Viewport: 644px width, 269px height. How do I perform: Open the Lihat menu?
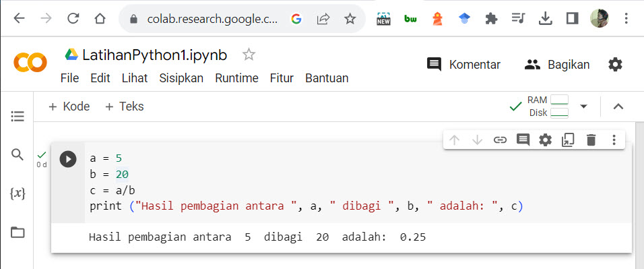click(135, 78)
